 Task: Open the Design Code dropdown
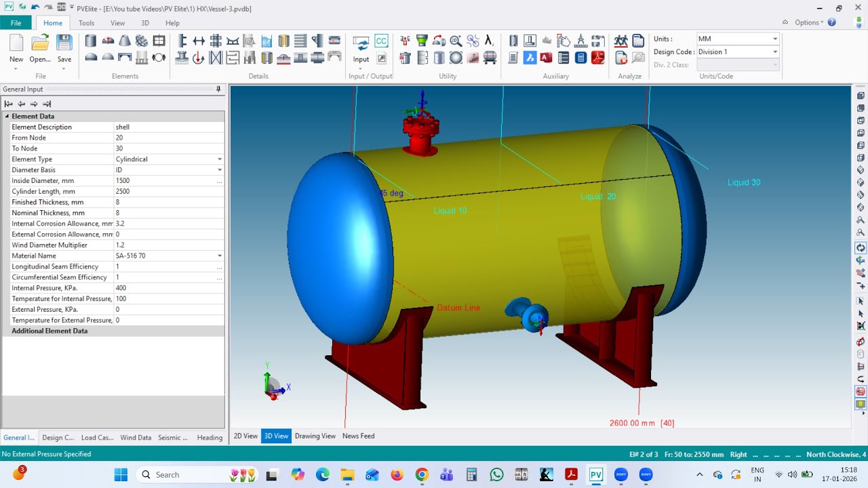775,52
